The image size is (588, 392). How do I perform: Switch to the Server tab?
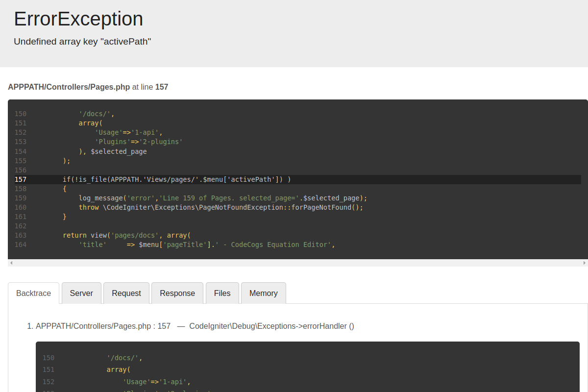tap(81, 293)
